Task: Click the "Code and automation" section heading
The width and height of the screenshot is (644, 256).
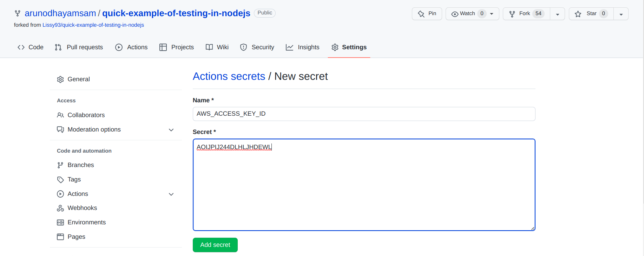Action: pyautogui.click(x=84, y=151)
